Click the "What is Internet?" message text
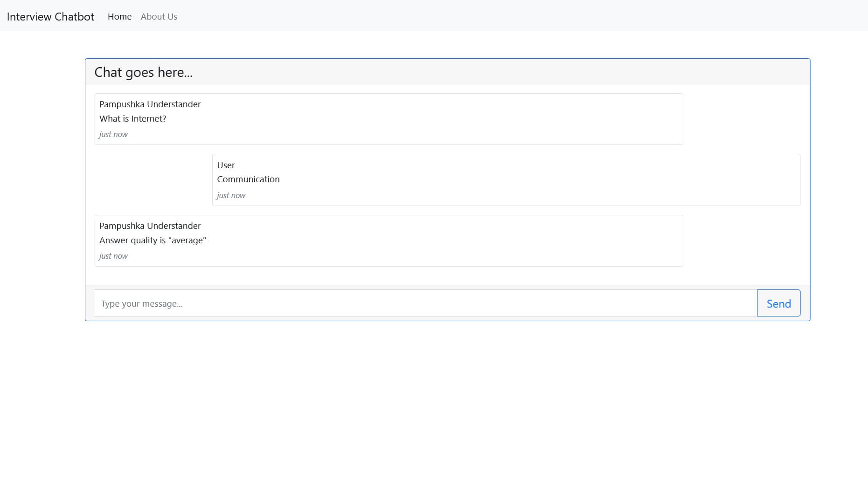The width and height of the screenshot is (868, 488). tap(133, 119)
